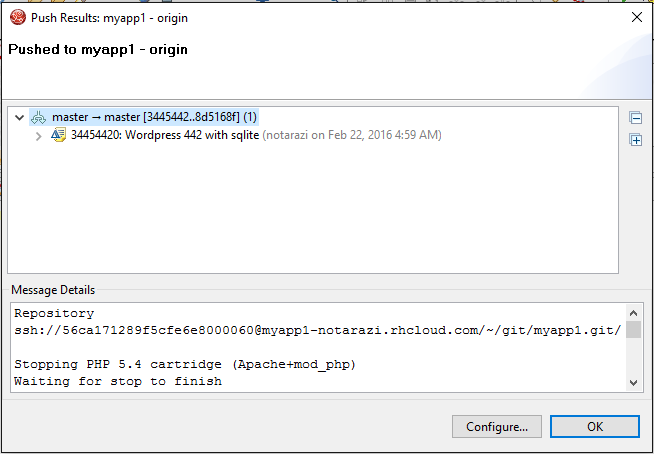The height and width of the screenshot is (454, 654).
Task: Click the repository ssh URL text
Action: tap(316, 330)
